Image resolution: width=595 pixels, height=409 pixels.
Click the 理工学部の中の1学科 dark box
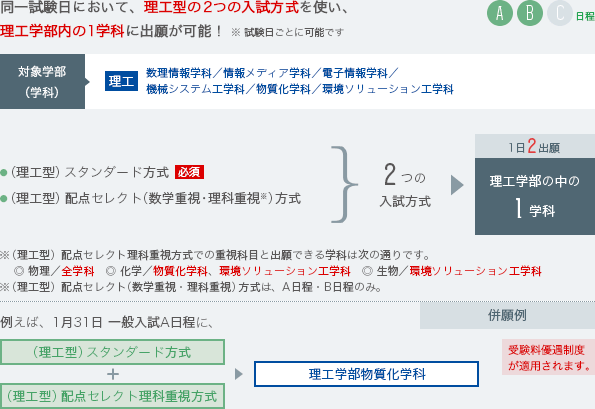[535, 197]
